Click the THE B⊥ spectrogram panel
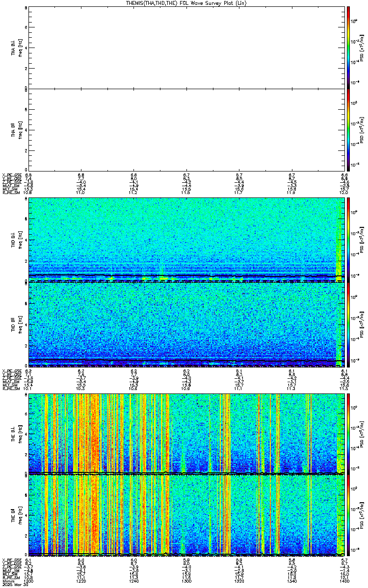The width and height of the screenshot is (368, 588). point(185,433)
